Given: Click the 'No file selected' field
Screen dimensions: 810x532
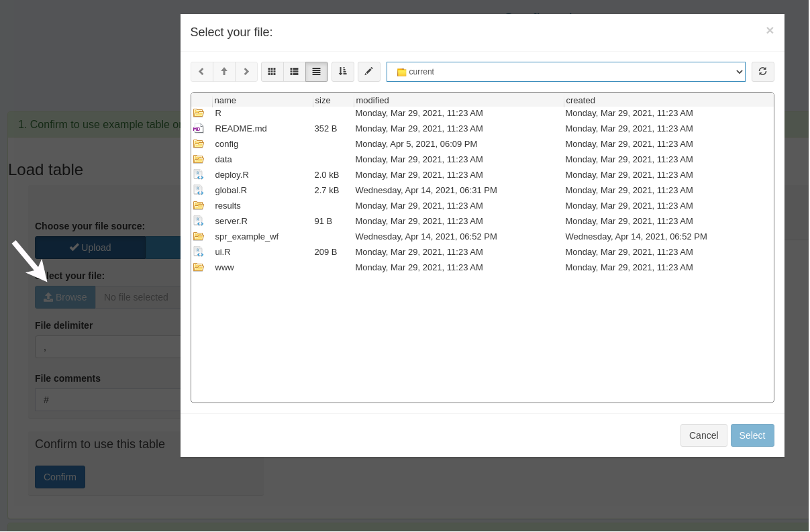Looking at the screenshot, I should 138,297.
